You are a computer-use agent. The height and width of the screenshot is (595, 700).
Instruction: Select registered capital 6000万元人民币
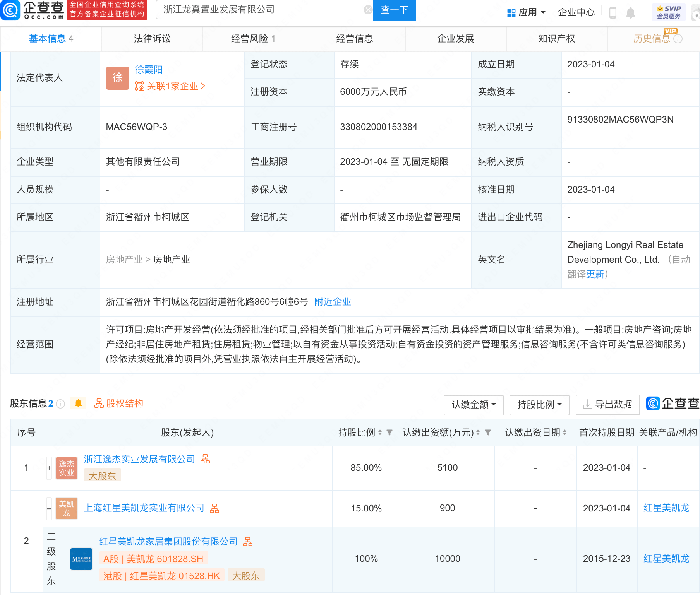[x=373, y=92]
